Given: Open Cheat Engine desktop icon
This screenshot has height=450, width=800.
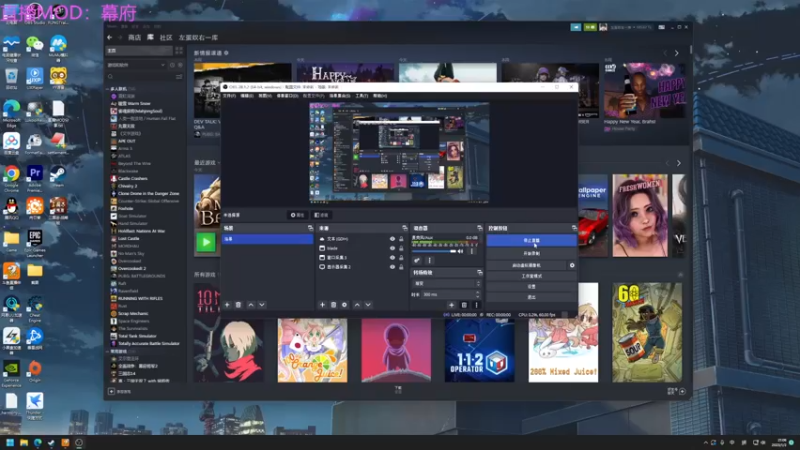Looking at the screenshot, I should 35,309.
